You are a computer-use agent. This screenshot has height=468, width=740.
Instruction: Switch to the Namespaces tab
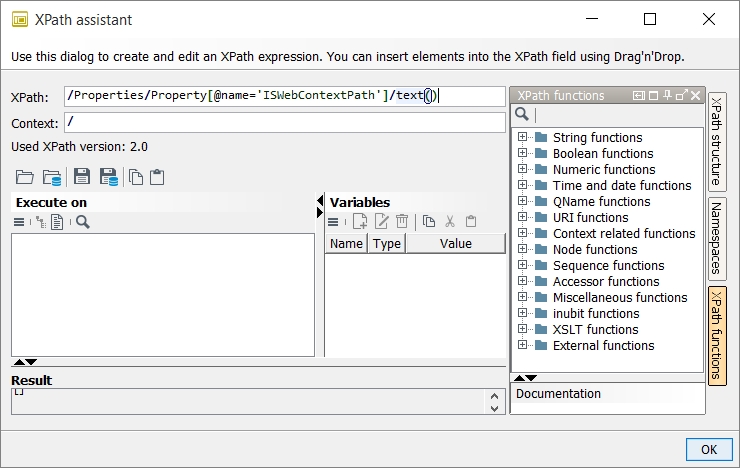717,238
